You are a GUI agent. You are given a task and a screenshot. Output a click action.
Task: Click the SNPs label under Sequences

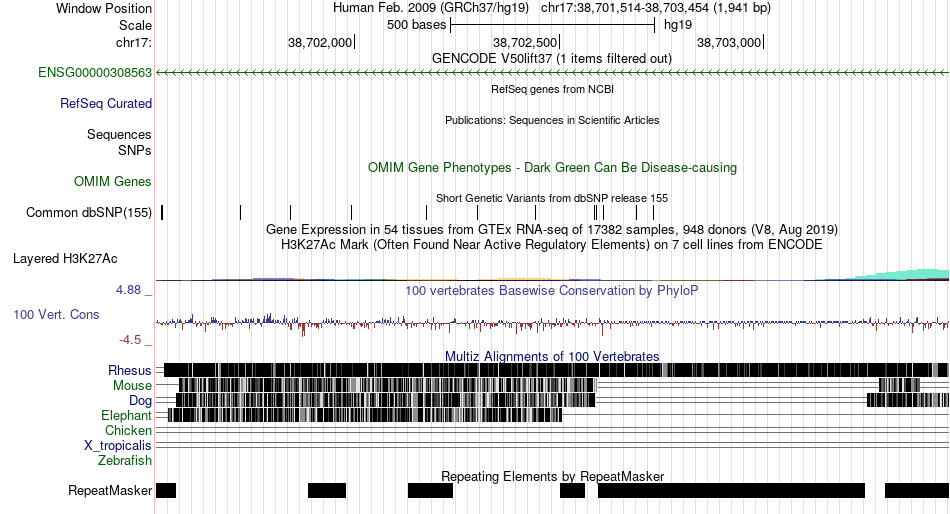pyautogui.click(x=135, y=150)
